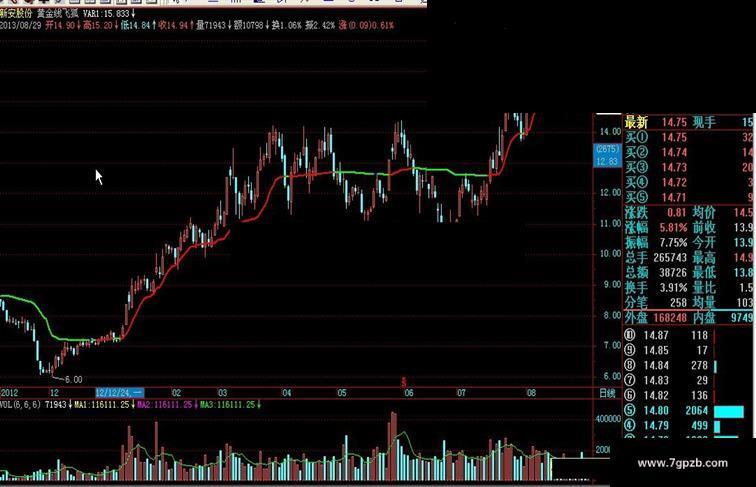756x487 pixels.
Task: Click the 日线 period label
Action: pos(607,393)
